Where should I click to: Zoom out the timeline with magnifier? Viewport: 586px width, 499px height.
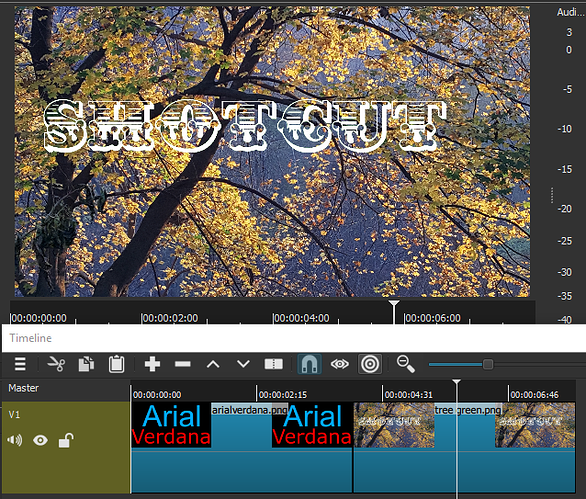[x=405, y=364]
